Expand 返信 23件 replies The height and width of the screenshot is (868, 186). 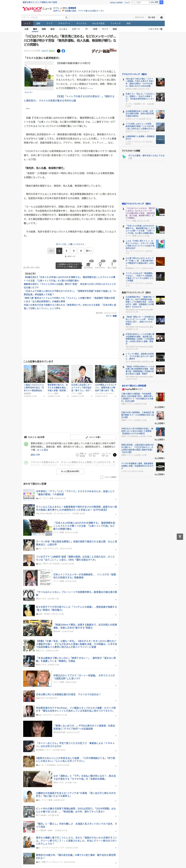(35, 455)
